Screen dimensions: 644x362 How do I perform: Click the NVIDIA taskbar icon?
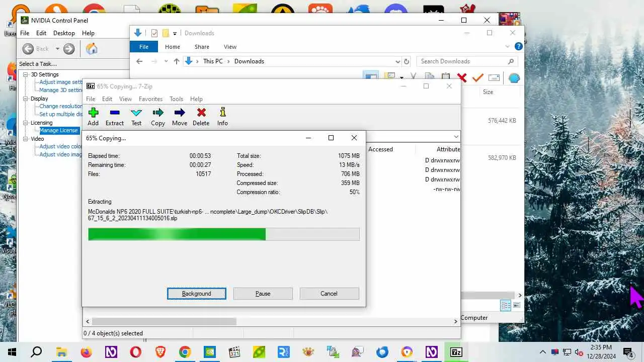pyautogui.click(x=209, y=352)
